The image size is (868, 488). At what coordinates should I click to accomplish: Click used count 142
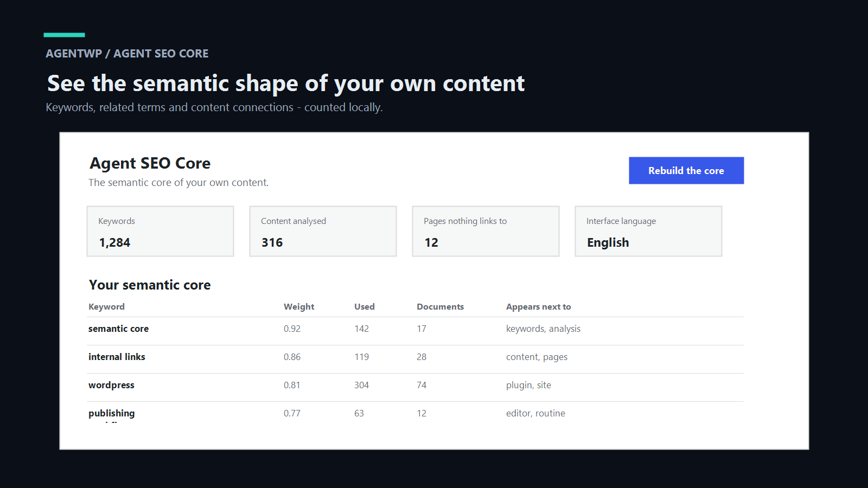click(361, 329)
